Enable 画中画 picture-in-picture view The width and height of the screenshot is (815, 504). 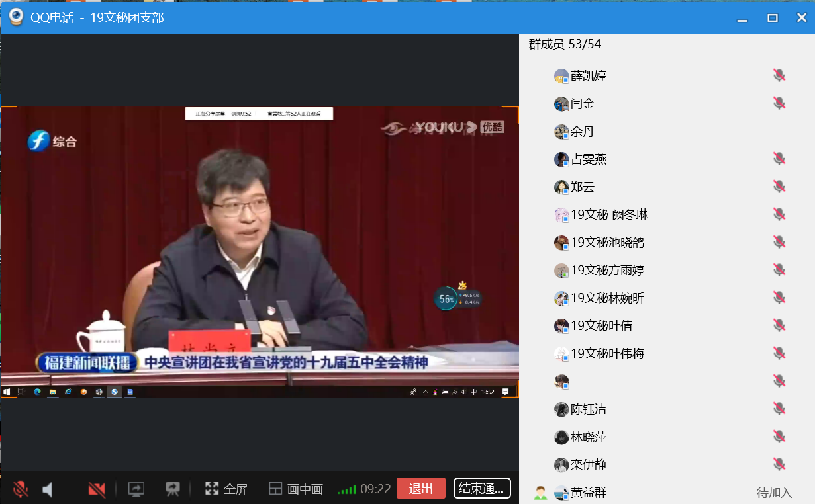(x=296, y=489)
